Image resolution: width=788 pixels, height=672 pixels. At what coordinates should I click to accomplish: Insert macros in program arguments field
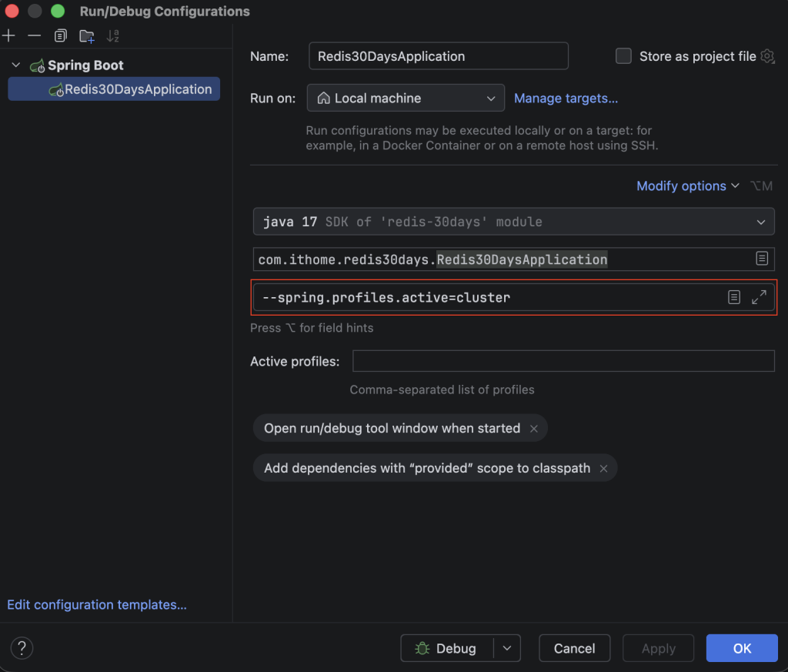click(x=733, y=297)
